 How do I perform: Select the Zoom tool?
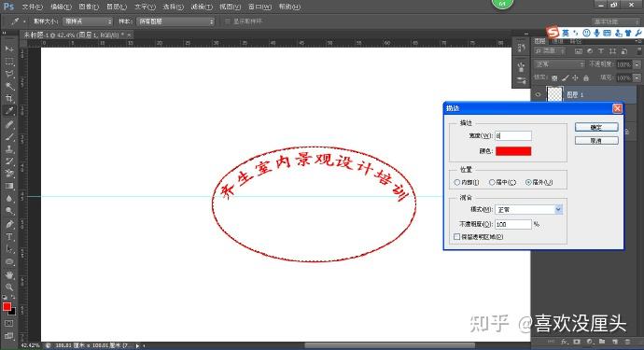click(x=9, y=287)
